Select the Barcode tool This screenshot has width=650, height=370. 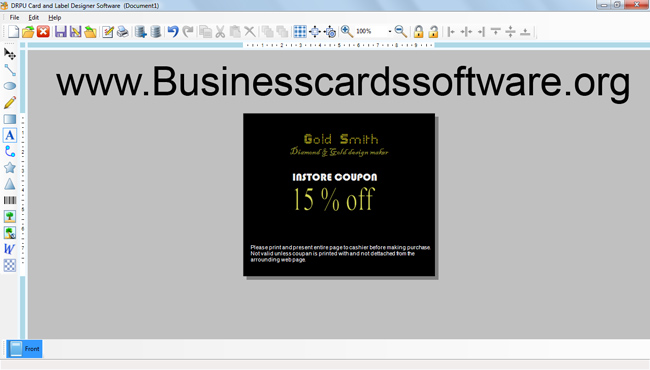(x=10, y=200)
